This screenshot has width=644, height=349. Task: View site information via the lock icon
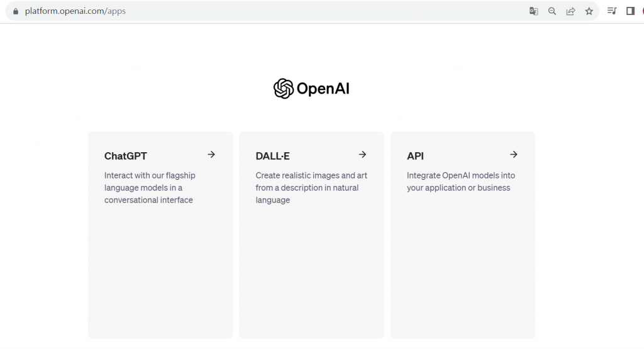coord(16,11)
